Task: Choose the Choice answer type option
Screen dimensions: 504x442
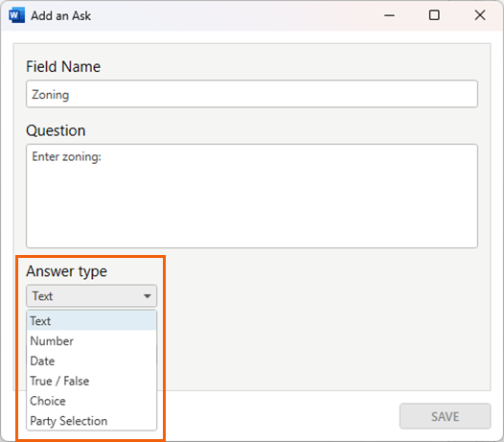Action: 92,401
